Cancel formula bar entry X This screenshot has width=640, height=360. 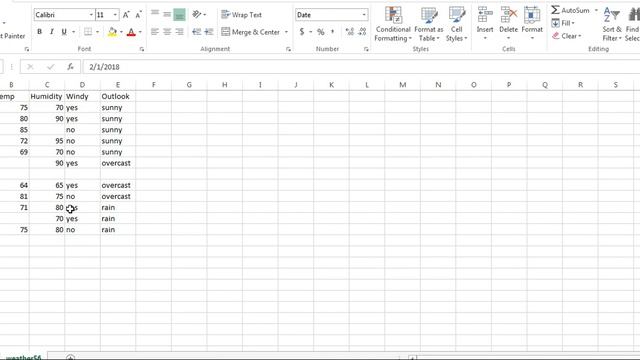(x=30, y=67)
